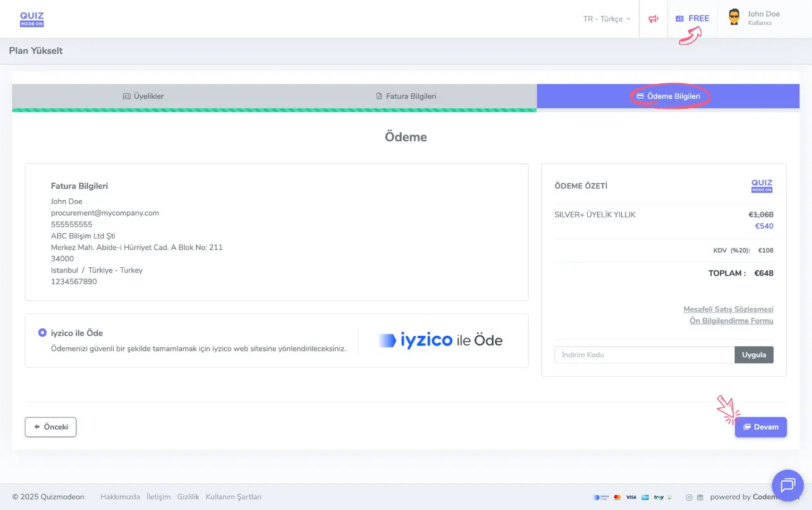Open the live chat bubble
The image size is (812, 510).
point(787,485)
